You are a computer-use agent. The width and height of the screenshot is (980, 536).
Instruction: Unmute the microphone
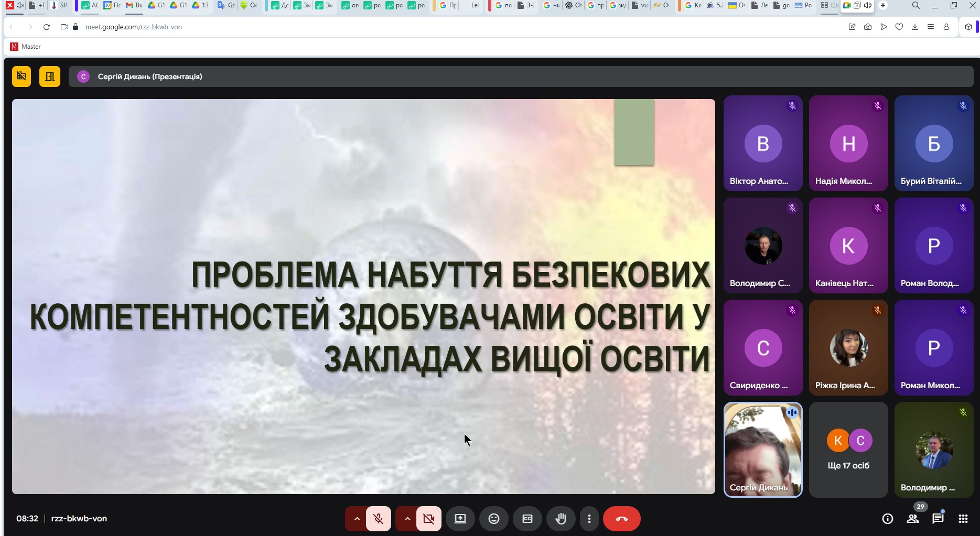(378, 519)
